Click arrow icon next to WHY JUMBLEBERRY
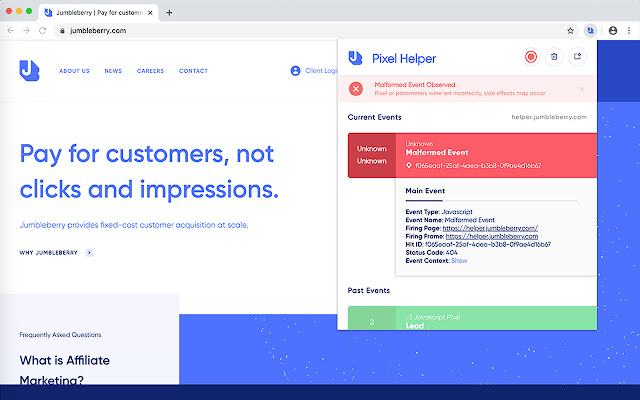 point(89,253)
